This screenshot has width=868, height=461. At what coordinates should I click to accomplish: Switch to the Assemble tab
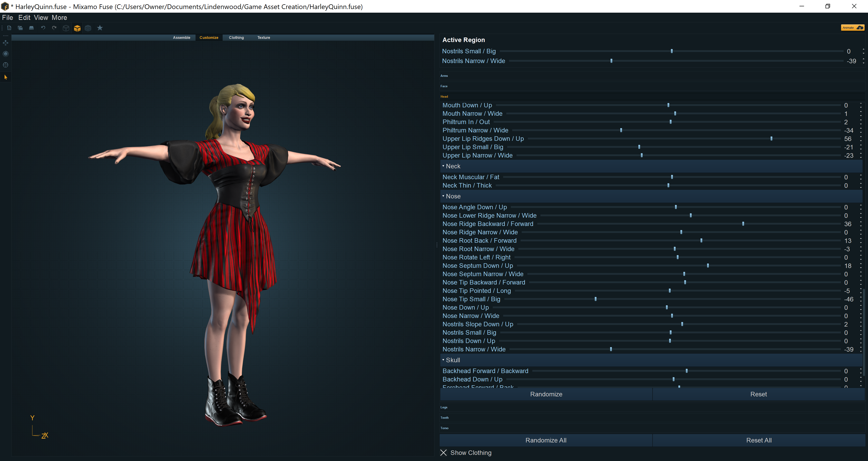pyautogui.click(x=182, y=38)
